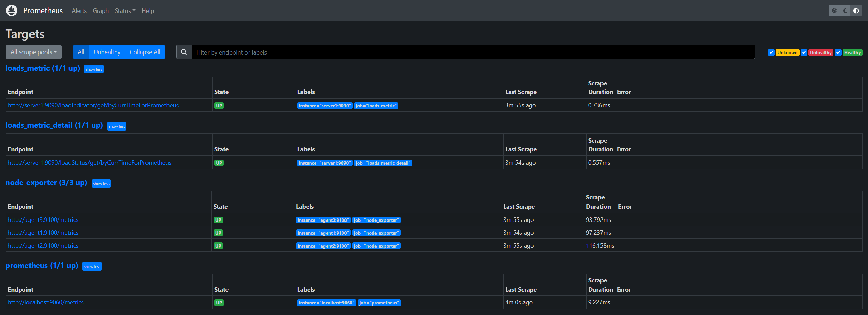The height and width of the screenshot is (315, 868).
Task: Click the job="prometheus" label badge
Action: click(379, 303)
